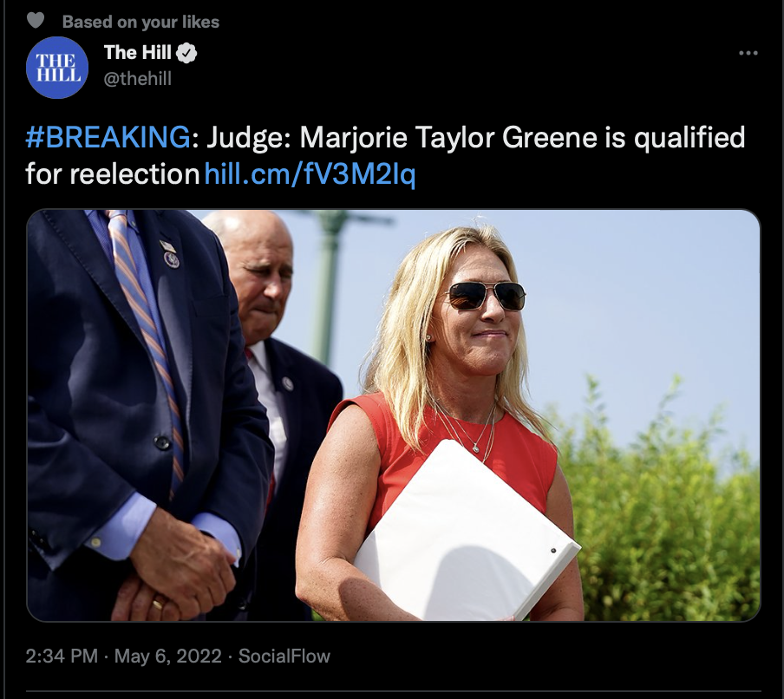
Task: Click the lapel pin on the navy suit
Action: pyautogui.click(x=171, y=256)
